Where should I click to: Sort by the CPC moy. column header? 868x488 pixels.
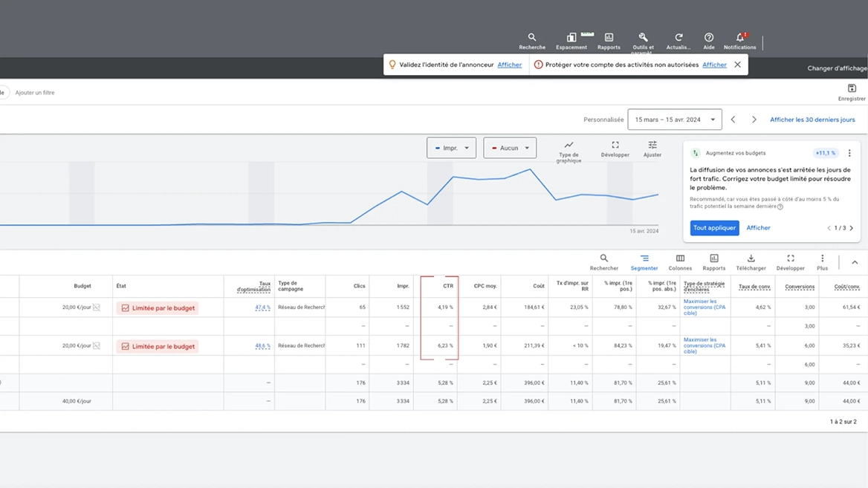click(485, 286)
